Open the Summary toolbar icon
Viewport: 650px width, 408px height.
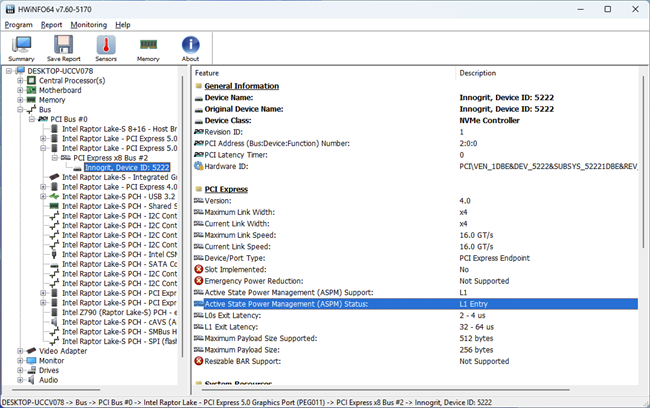coord(22,48)
